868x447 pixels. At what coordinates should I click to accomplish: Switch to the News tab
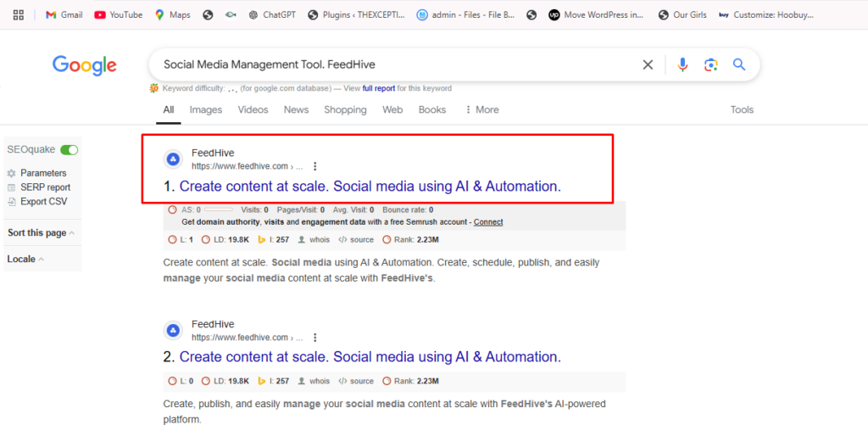(x=296, y=109)
